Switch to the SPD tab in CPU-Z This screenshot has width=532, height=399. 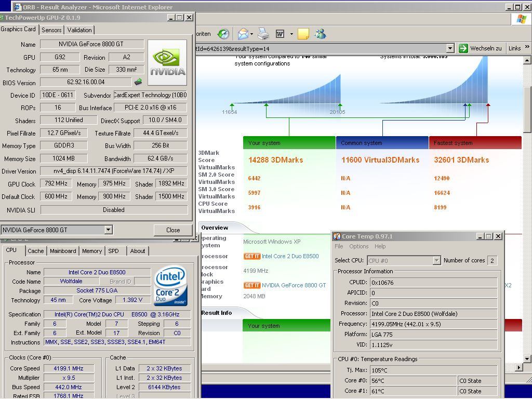[113, 251]
